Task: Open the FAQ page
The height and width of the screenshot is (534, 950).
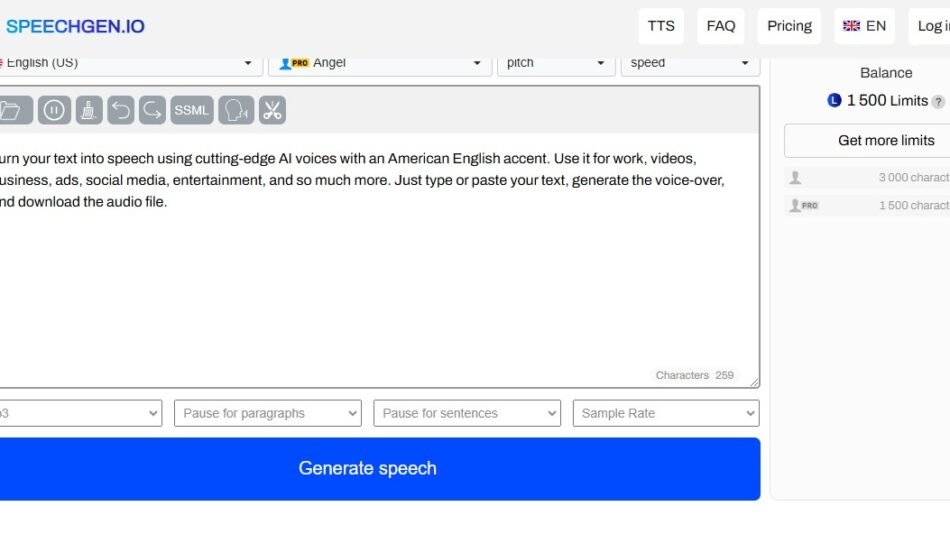Action: (721, 26)
